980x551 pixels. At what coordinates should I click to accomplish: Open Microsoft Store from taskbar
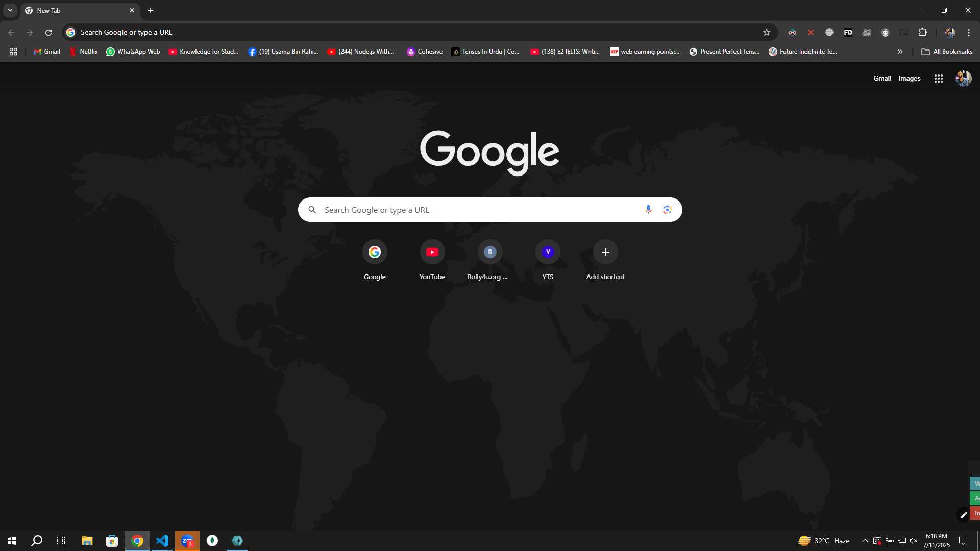pyautogui.click(x=112, y=541)
